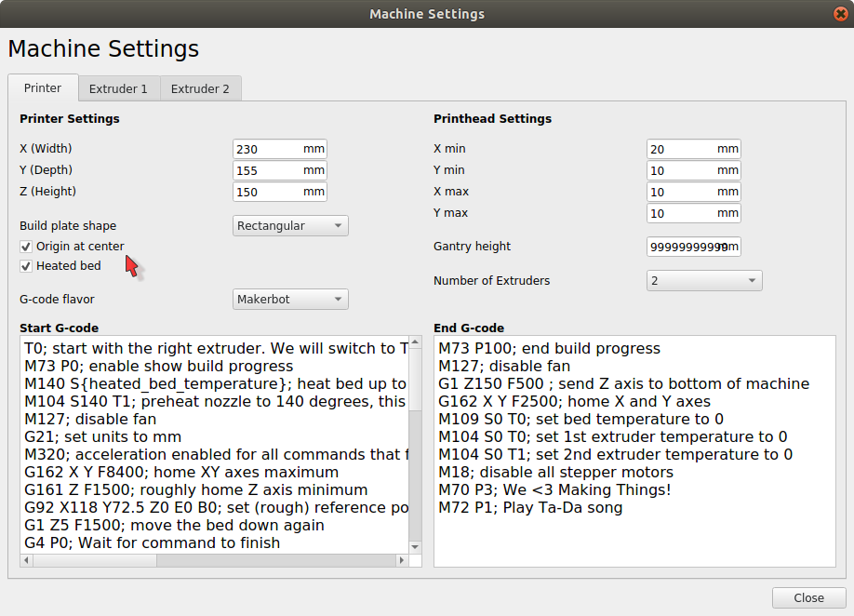Switch to the Extruder 2 tab

click(200, 89)
